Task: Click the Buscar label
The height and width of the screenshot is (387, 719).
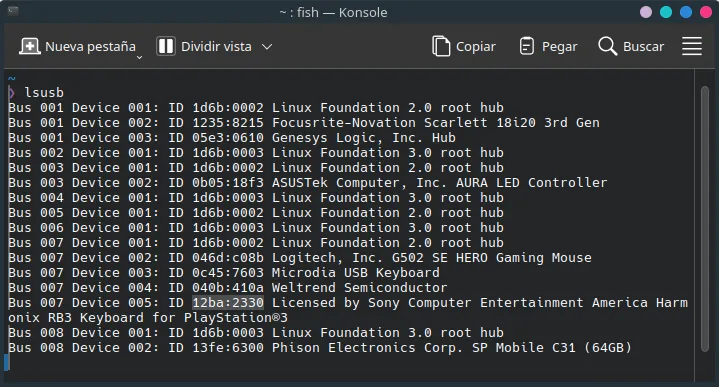Action: 643,47
